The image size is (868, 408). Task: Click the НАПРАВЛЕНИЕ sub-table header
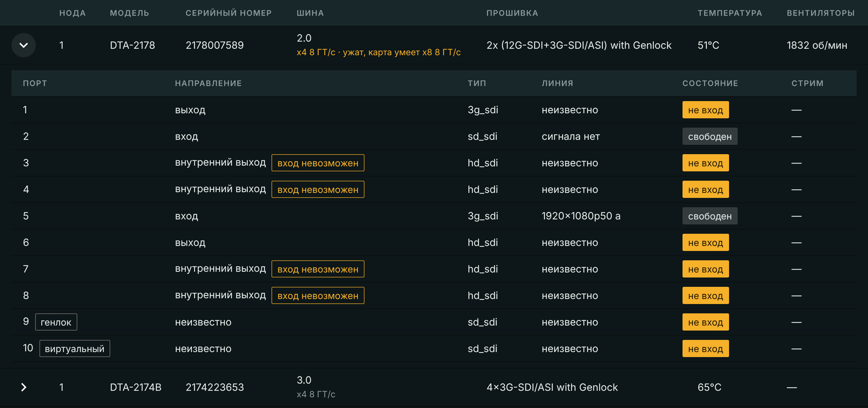pos(208,83)
